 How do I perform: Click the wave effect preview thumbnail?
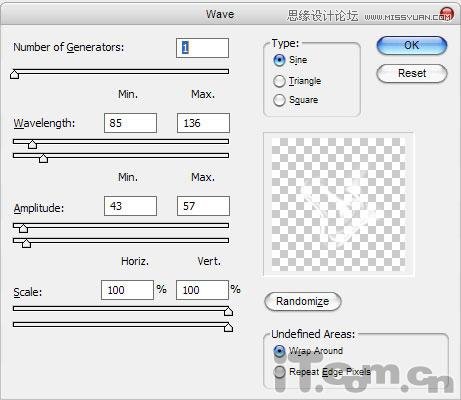pyautogui.click(x=338, y=204)
